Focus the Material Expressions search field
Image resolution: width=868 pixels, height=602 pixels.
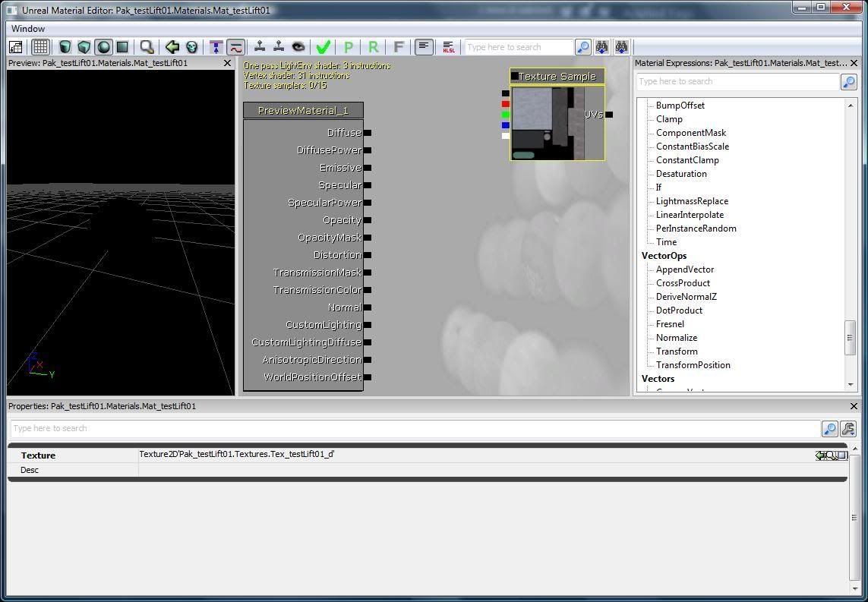pyautogui.click(x=738, y=81)
